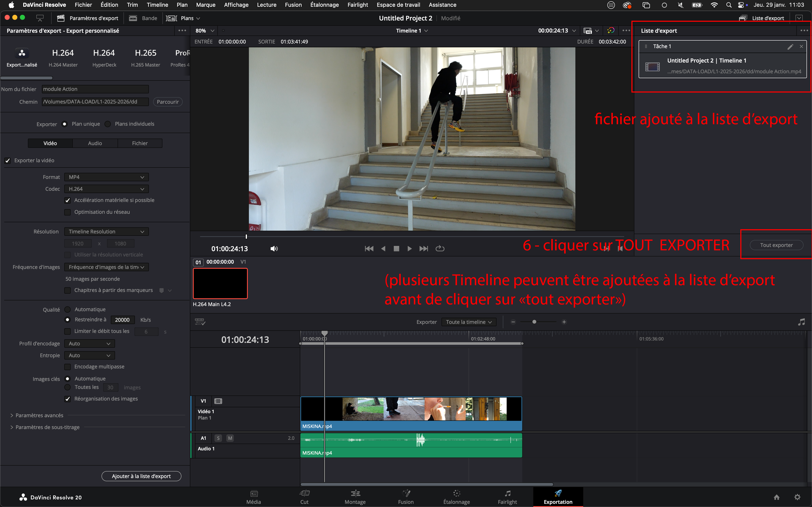Expand Paramètres avancés section

[x=38, y=415]
